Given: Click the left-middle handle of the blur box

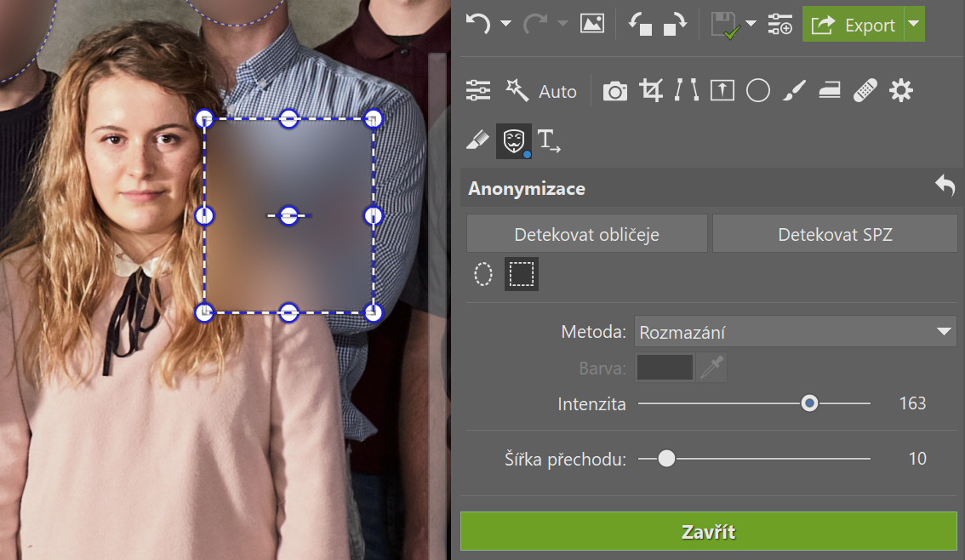Looking at the screenshot, I should (204, 216).
